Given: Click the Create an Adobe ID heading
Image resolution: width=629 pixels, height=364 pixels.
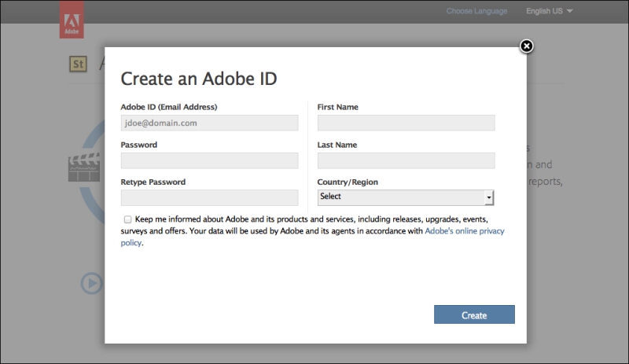Looking at the screenshot, I should tap(199, 79).
